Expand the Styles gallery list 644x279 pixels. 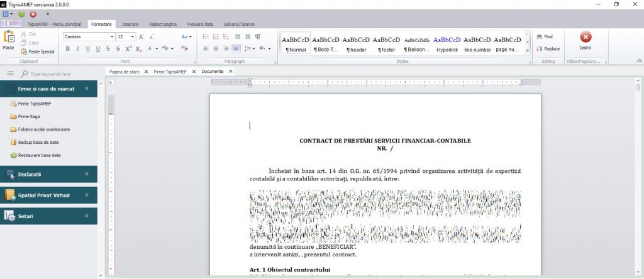pos(528,50)
